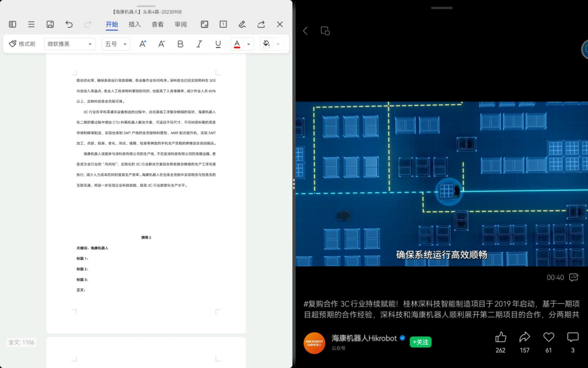The image size is (588, 368).
Task: Tap the video frame to pause
Action: tap(442, 184)
